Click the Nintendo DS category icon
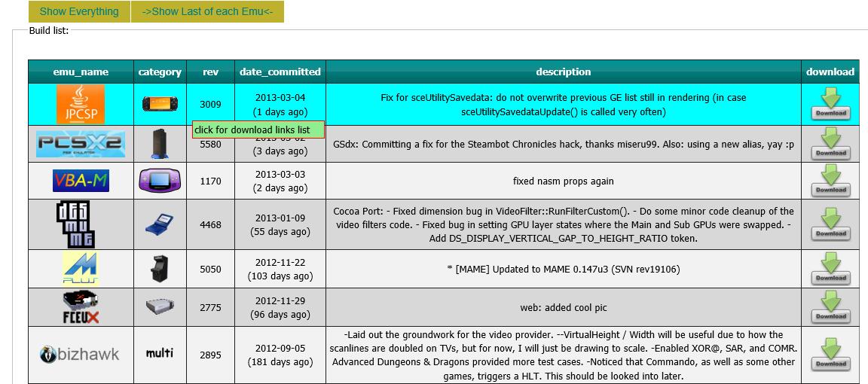The image size is (868, 384). pos(160,224)
